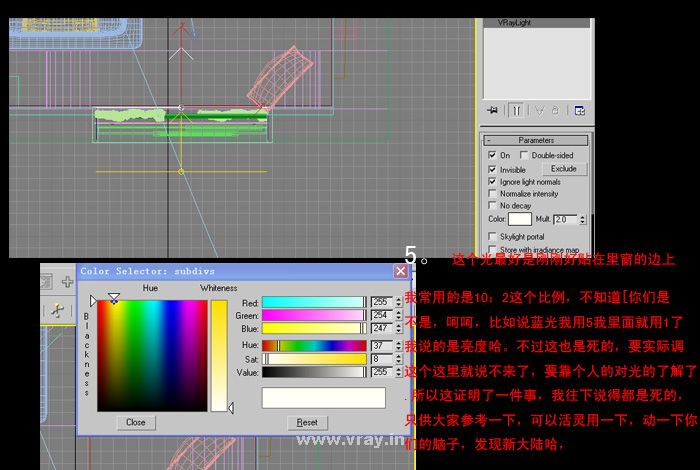Open Configure Modifier Sets icon

[579, 110]
